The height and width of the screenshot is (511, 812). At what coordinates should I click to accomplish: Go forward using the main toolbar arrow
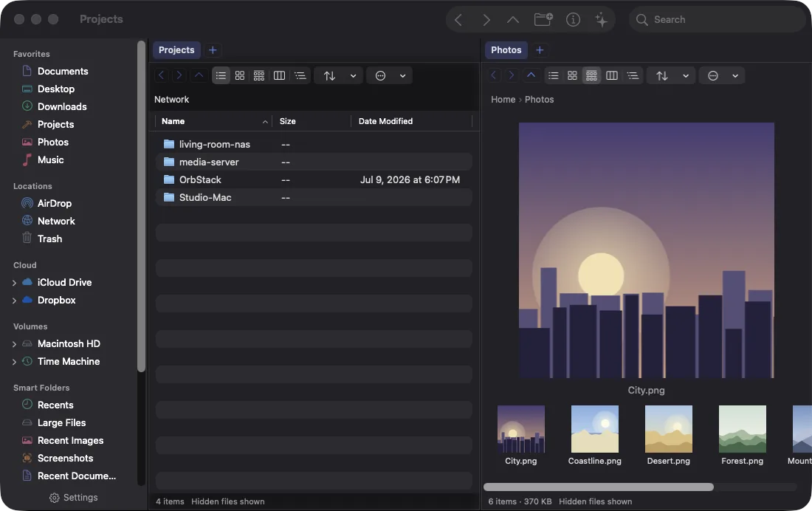pyautogui.click(x=486, y=20)
